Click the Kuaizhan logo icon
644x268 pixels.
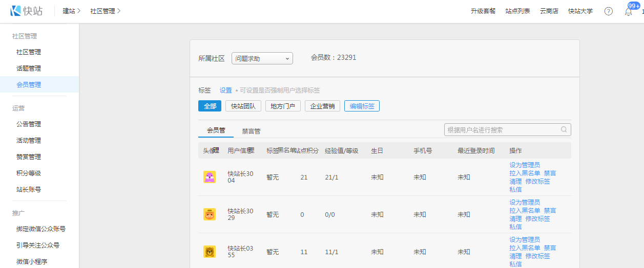click(x=16, y=11)
